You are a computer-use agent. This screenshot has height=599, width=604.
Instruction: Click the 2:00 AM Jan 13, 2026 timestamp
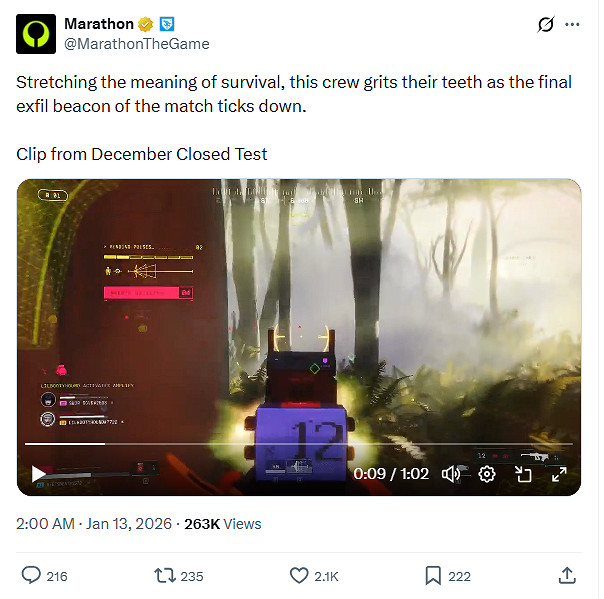[x=94, y=524]
